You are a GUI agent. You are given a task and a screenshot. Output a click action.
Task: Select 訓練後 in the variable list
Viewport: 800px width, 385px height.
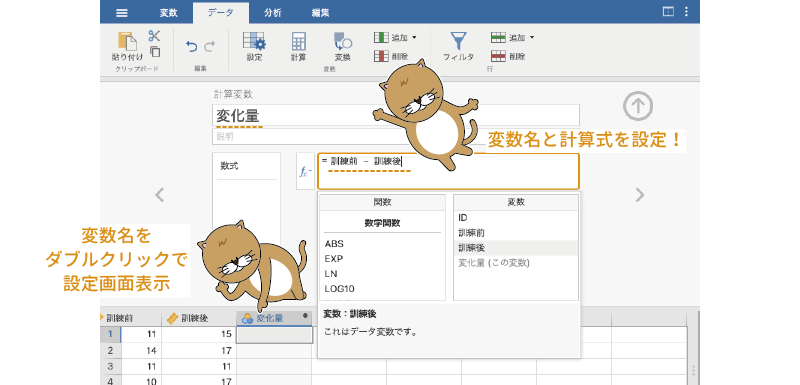[x=516, y=248]
